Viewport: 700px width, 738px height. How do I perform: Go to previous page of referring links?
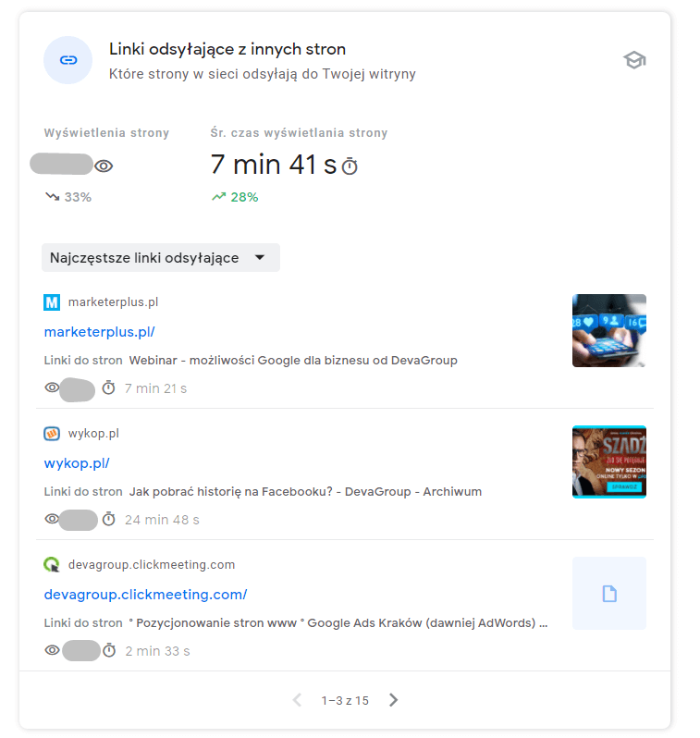tap(297, 700)
